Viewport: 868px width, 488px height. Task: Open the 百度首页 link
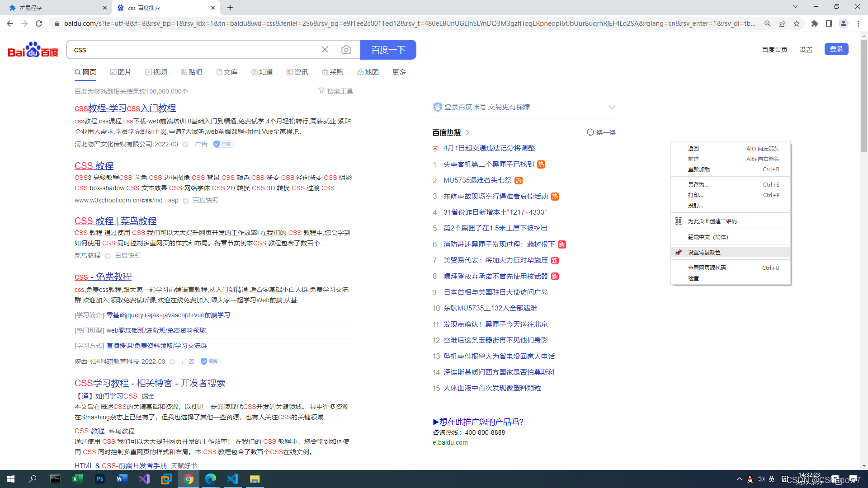coord(774,50)
